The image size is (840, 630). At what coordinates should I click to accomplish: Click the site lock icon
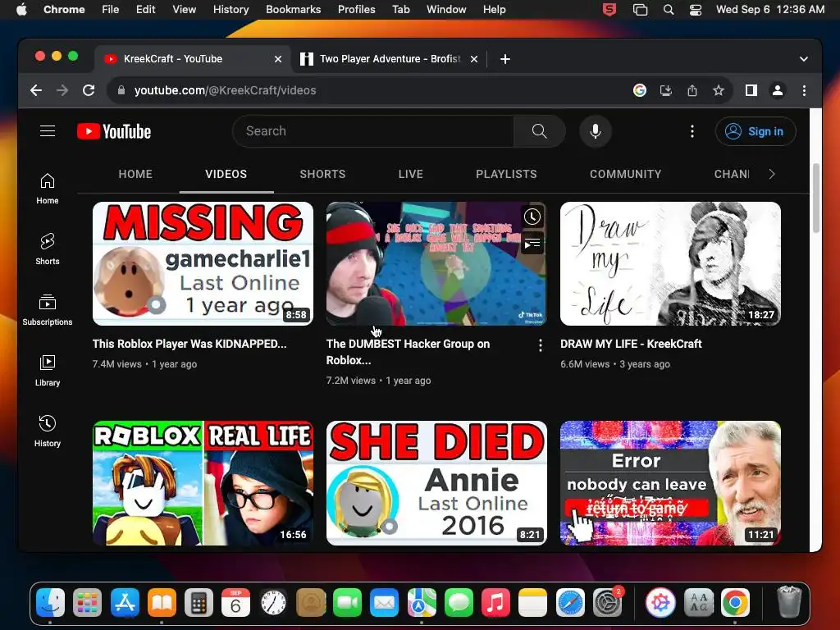coord(121,90)
